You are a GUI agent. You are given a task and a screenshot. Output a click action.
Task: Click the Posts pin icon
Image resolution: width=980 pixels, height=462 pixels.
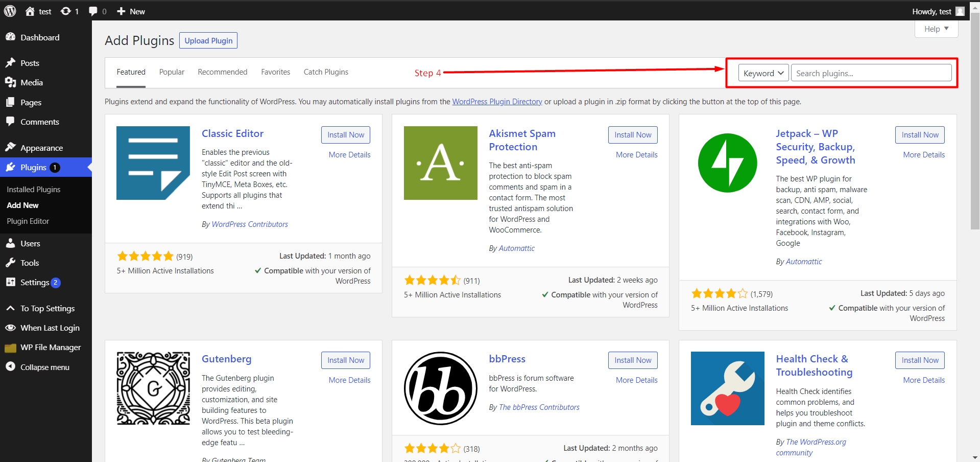[x=10, y=63]
